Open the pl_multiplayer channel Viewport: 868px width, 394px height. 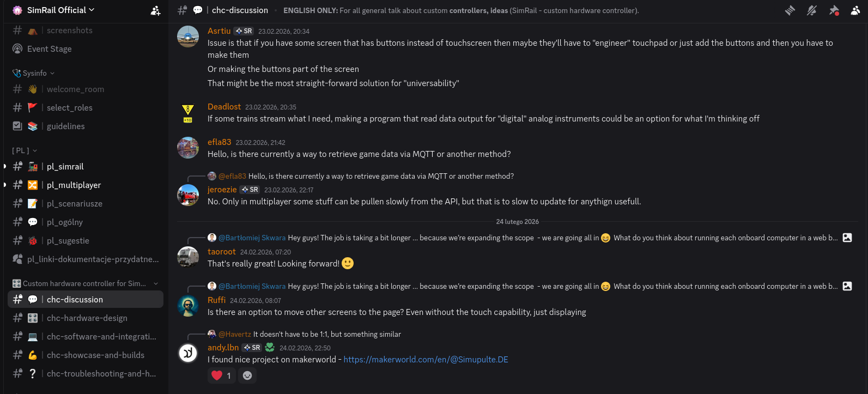tap(74, 185)
